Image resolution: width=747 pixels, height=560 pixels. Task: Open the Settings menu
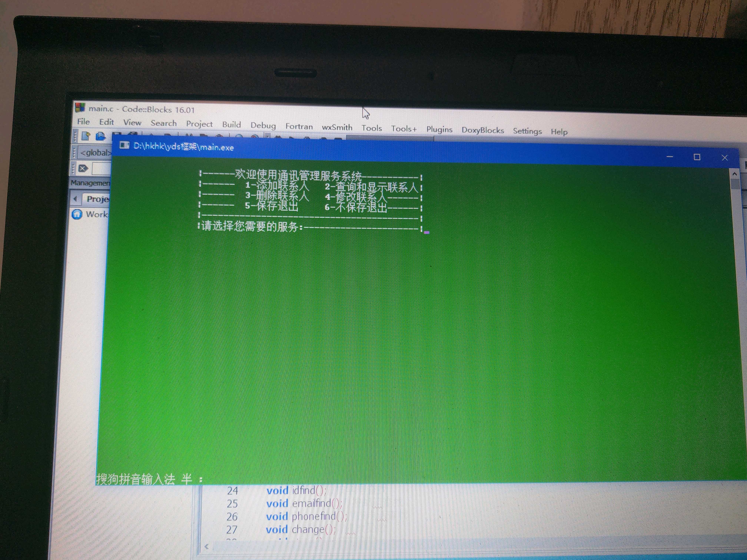click(x=527, y=131)
